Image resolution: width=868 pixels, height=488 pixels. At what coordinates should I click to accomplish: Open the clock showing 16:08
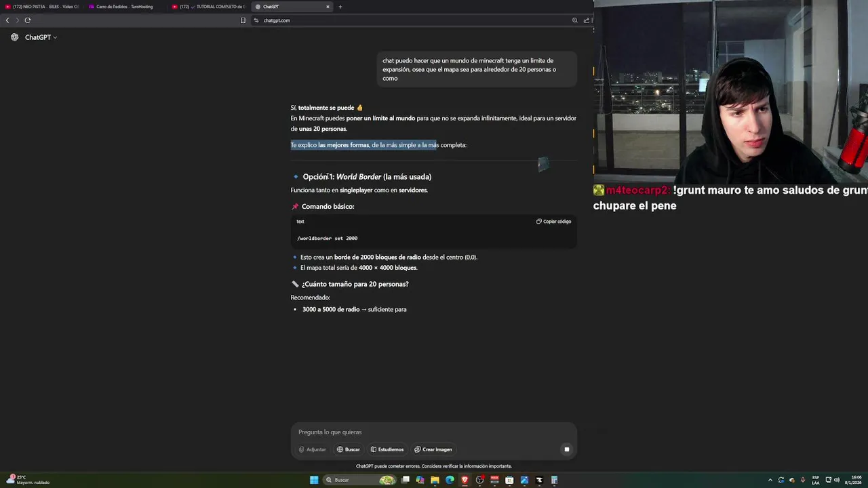pyautogui.click(x=854, y=480)
